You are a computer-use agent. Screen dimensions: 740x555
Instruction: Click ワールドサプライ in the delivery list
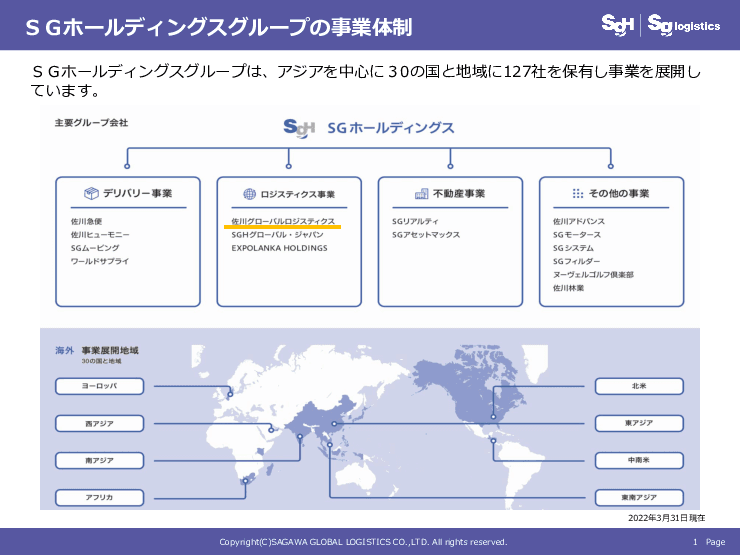point(100,261)
